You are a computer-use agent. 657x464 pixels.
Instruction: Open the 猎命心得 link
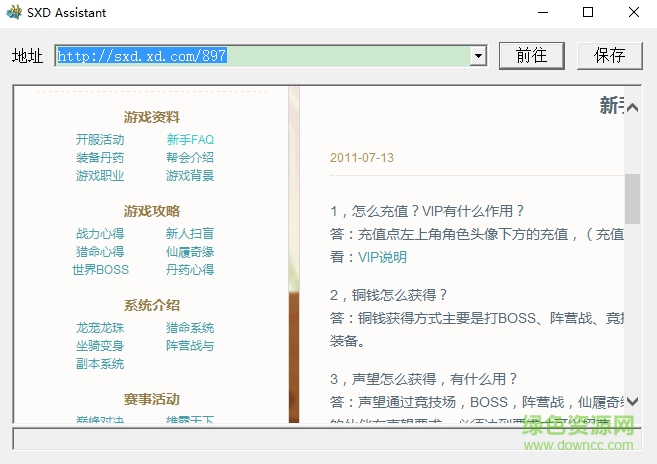[x=100, y=251]
